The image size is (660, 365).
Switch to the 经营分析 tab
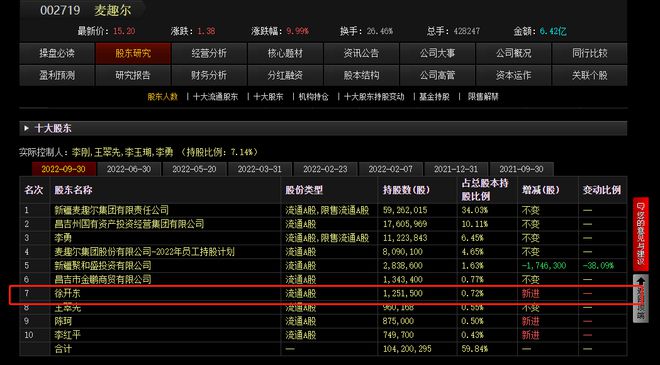209,53
